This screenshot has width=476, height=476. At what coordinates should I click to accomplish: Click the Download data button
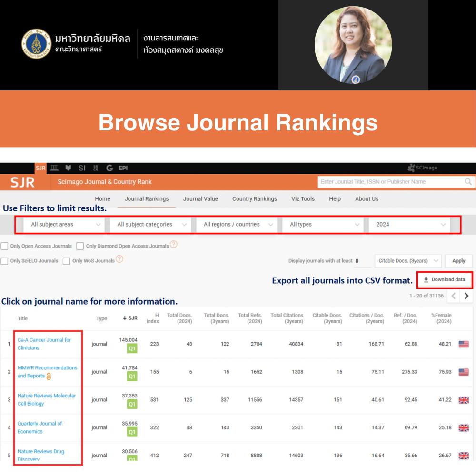pyautogui.click(x=444, y=280)
